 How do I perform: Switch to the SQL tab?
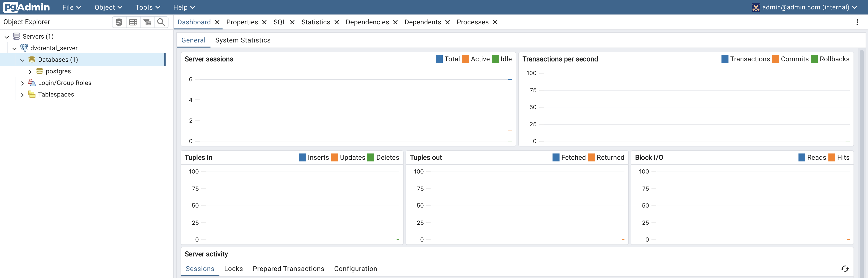[x=280, y=22]
